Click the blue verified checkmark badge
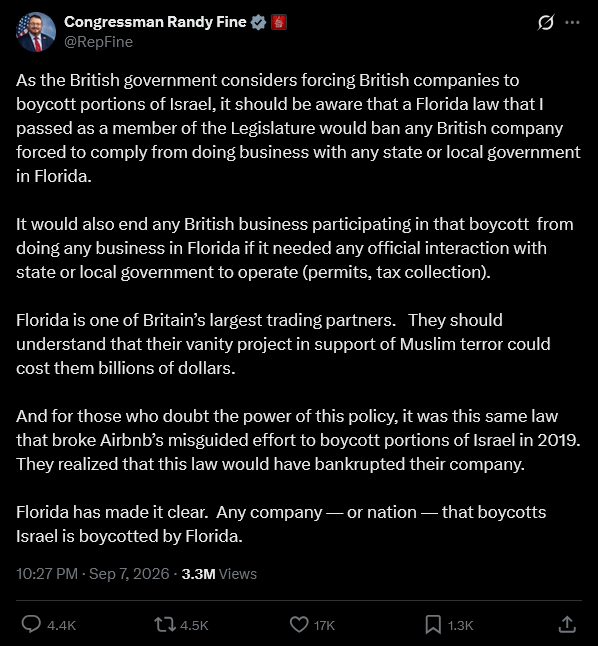Viewport: 598px width, 646px height. pos(258,22)
